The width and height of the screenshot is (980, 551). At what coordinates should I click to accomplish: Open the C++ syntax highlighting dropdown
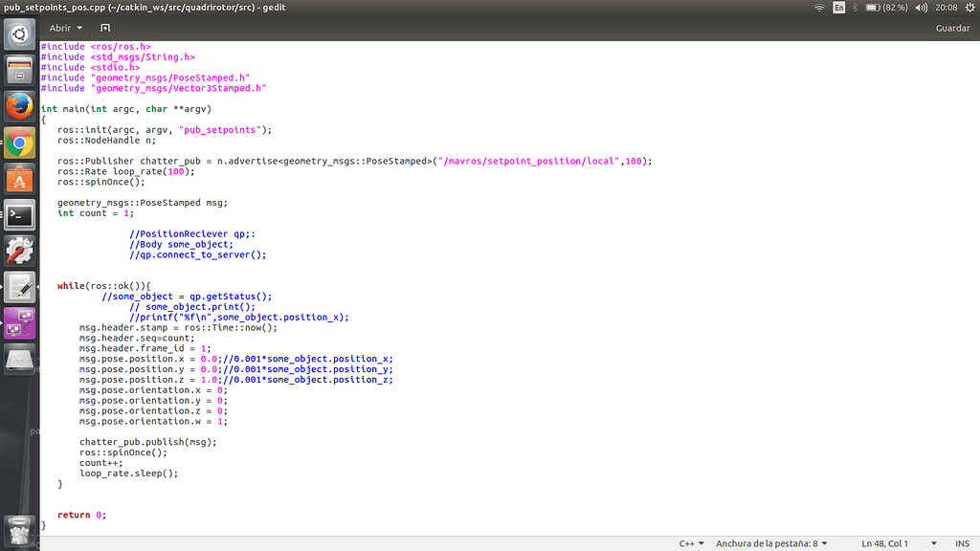691,542
